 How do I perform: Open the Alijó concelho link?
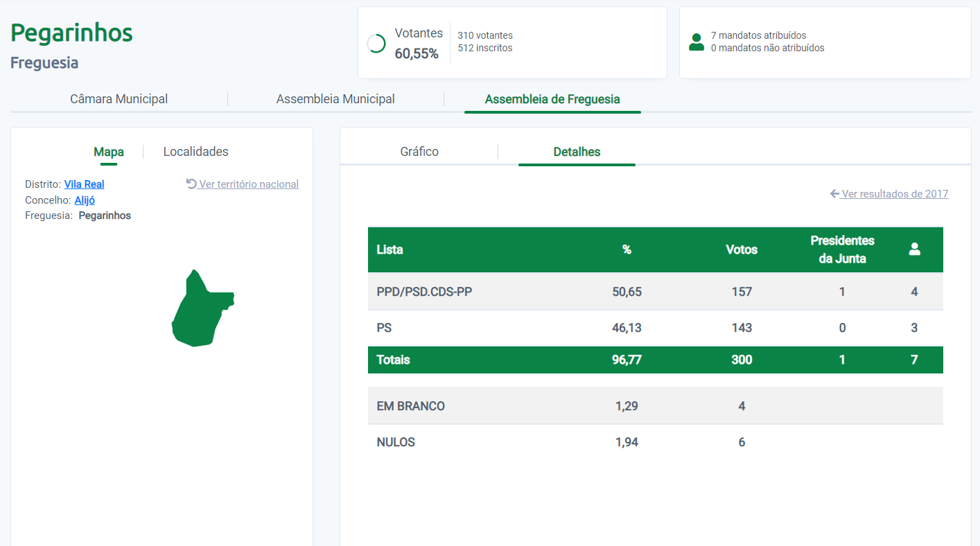[85, 200]
